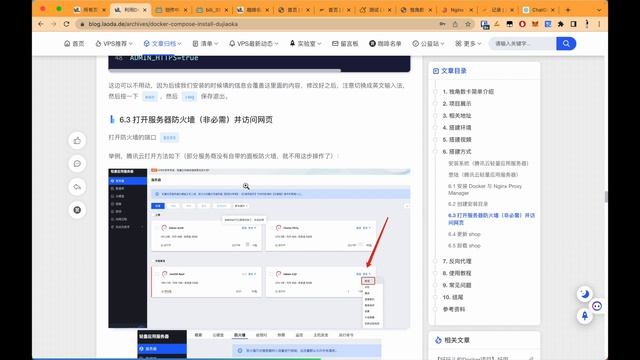Click the address bar URL

163,24
